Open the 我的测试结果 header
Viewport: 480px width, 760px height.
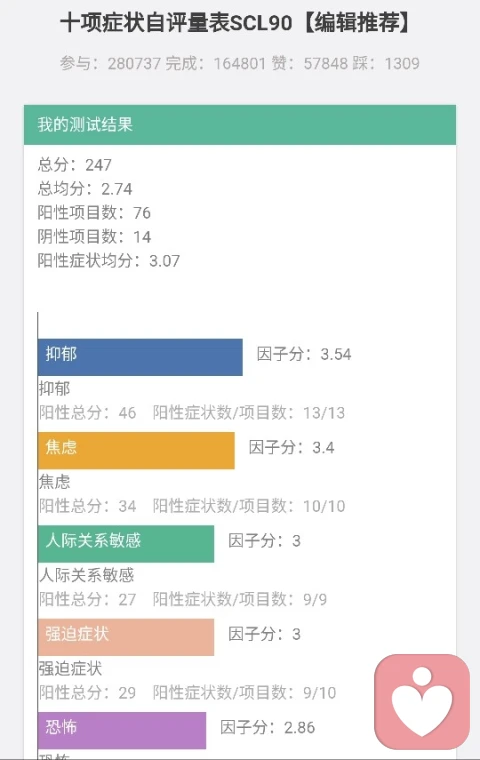pyautogui.click(x=240, y=125)
